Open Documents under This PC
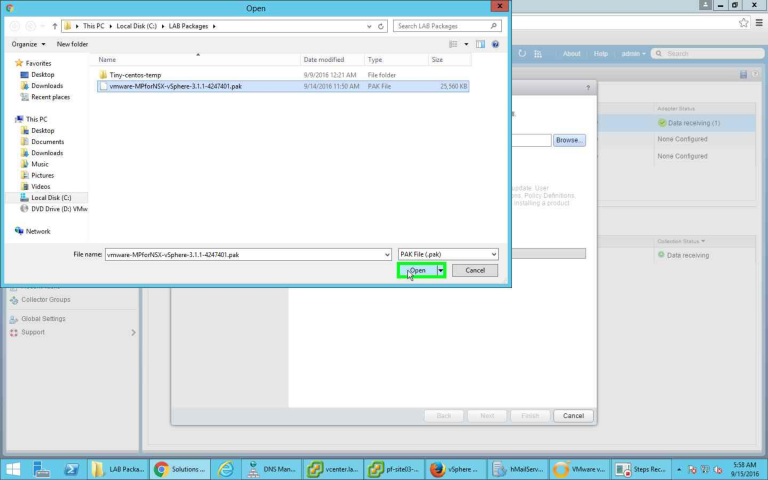Viewport: 768px width, 480px height. pos(48,142)
